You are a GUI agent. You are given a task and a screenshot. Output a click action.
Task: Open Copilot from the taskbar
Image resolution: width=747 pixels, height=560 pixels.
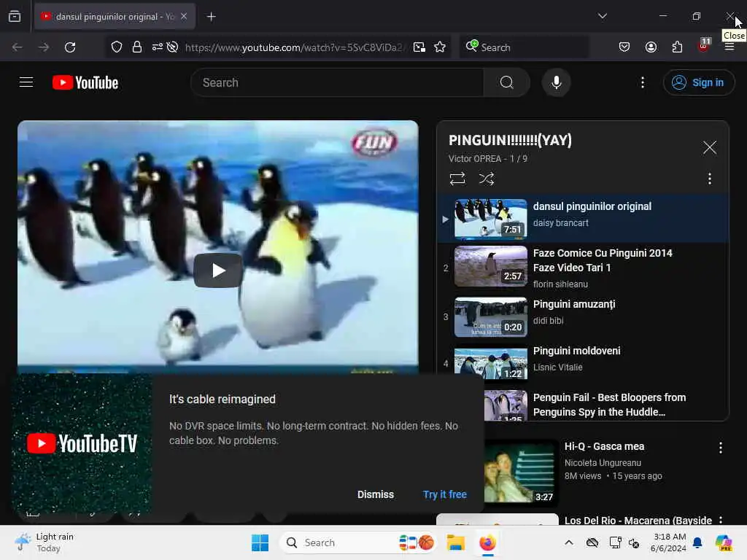724,542
